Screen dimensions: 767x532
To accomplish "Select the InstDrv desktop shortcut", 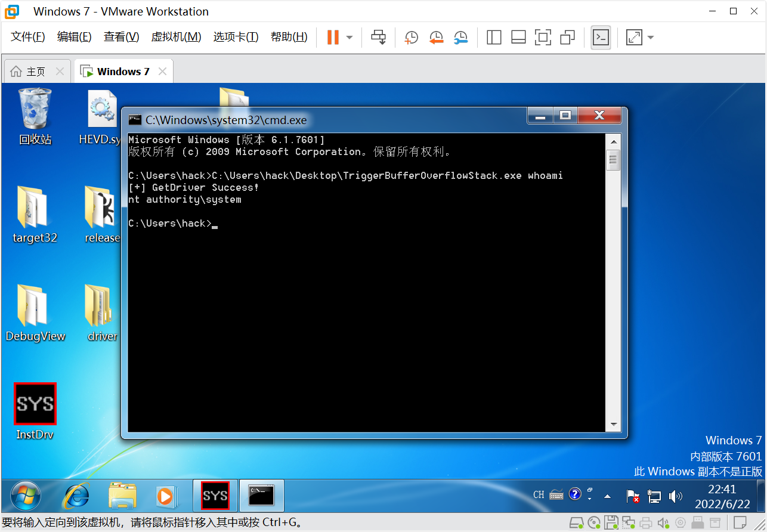I will click(35, 412).
